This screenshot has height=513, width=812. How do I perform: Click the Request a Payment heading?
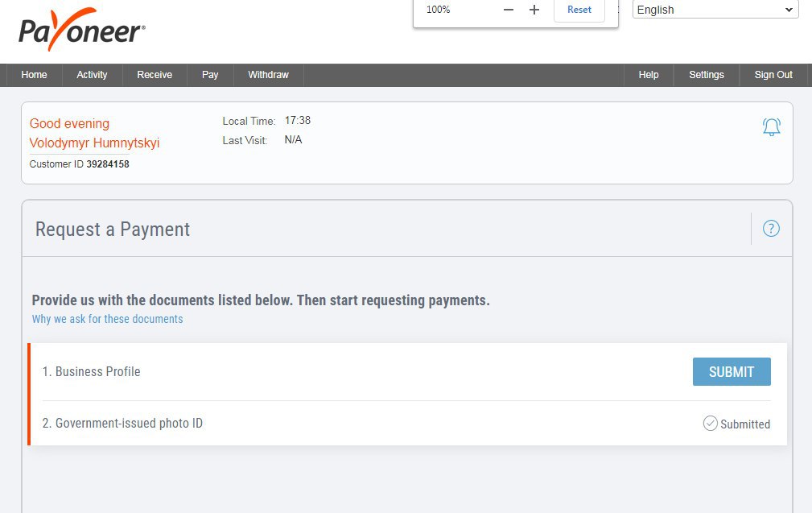[x=113, y=229]
